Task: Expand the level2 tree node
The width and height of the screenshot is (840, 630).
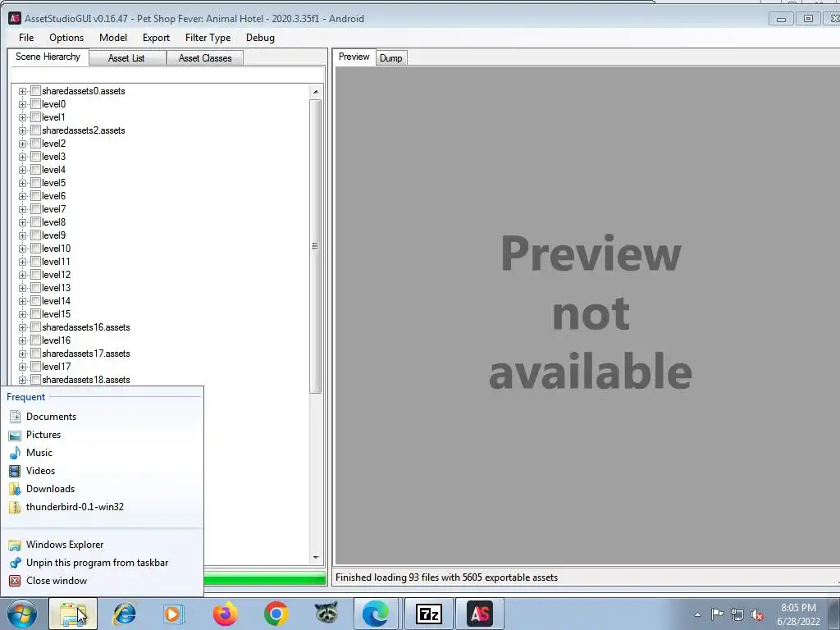Action: (22, 144)
